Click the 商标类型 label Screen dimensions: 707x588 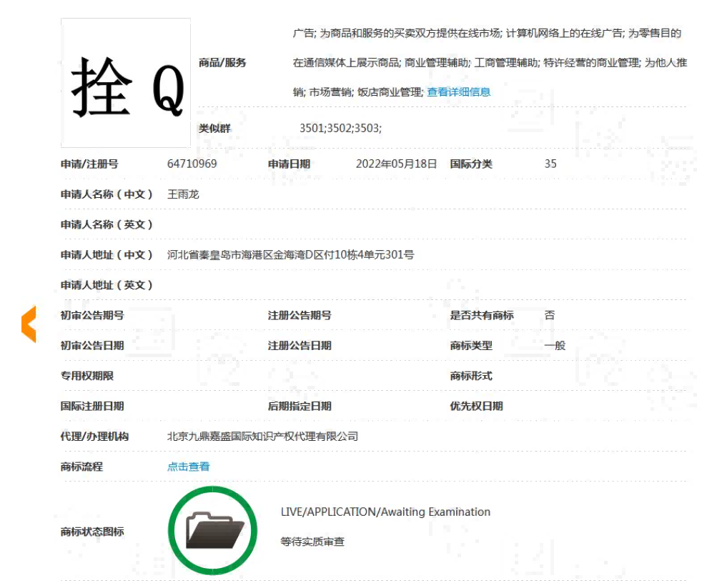470,346
